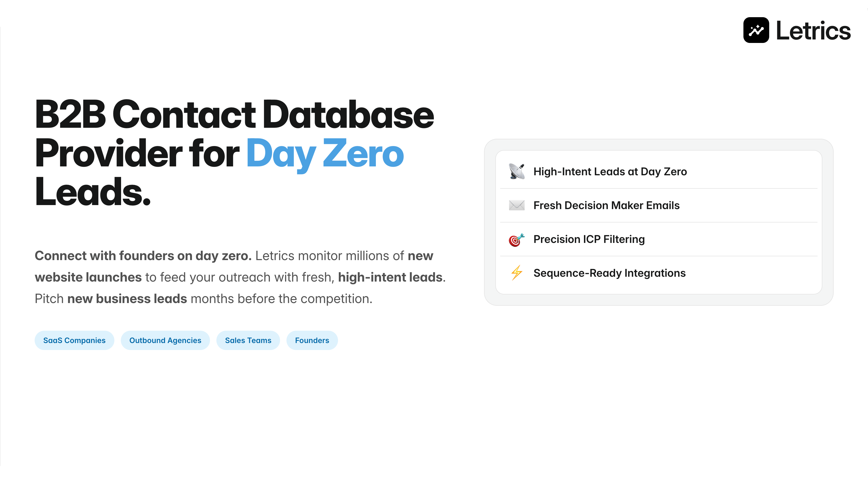Click the satellite dish icon
The height and width of the screenshot is (481, 868).
[517, 172]
